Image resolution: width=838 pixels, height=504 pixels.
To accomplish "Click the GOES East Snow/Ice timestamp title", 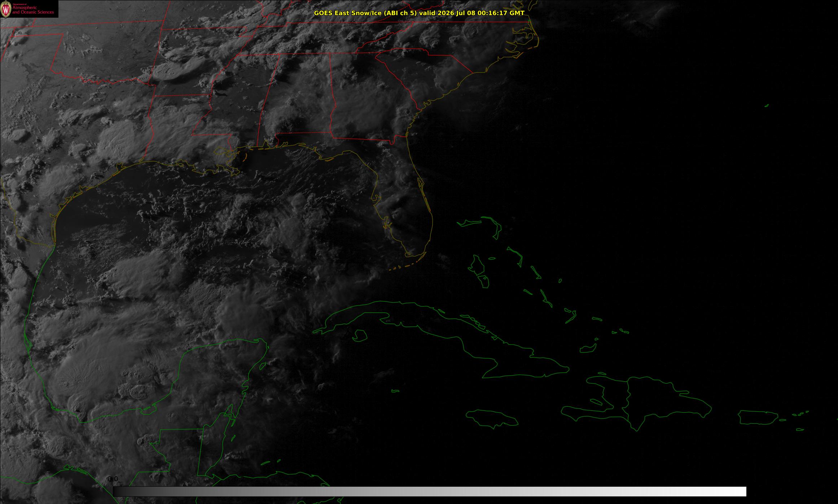I will (x=419, y=13).
